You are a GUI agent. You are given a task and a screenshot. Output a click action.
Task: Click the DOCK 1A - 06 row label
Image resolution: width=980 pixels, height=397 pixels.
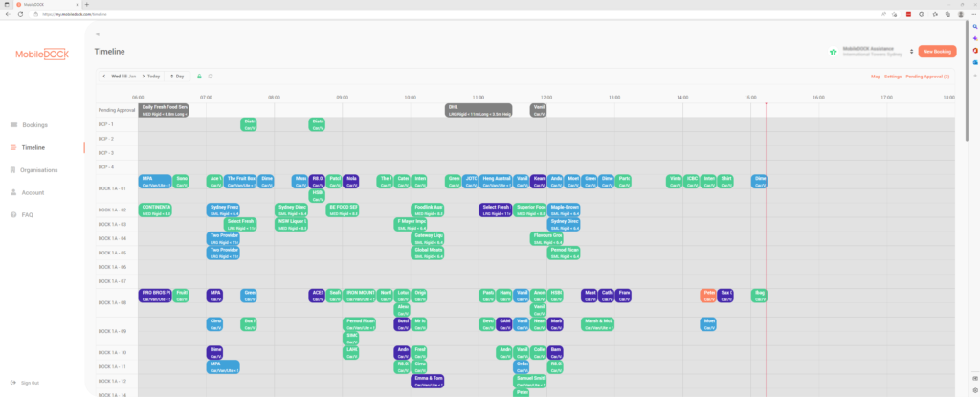pyautogui.click(x=113, y=267)
